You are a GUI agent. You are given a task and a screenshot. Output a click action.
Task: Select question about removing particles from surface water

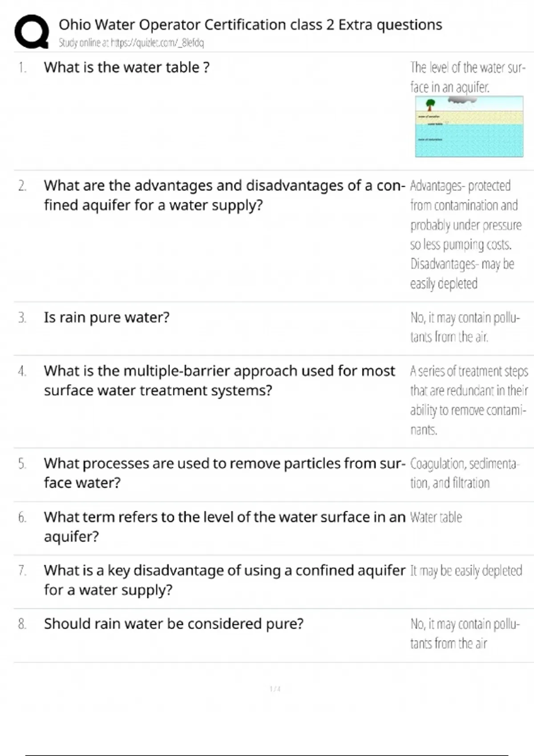coord(225,473)
